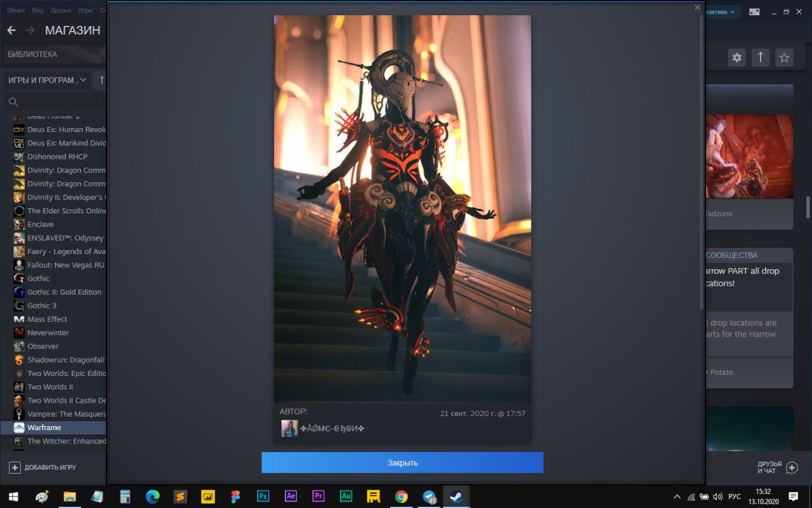The width and height of the screenshot is (812, 508).
Task: Select Faery - Legends of Avalon
Action: [x=59, y=251]
